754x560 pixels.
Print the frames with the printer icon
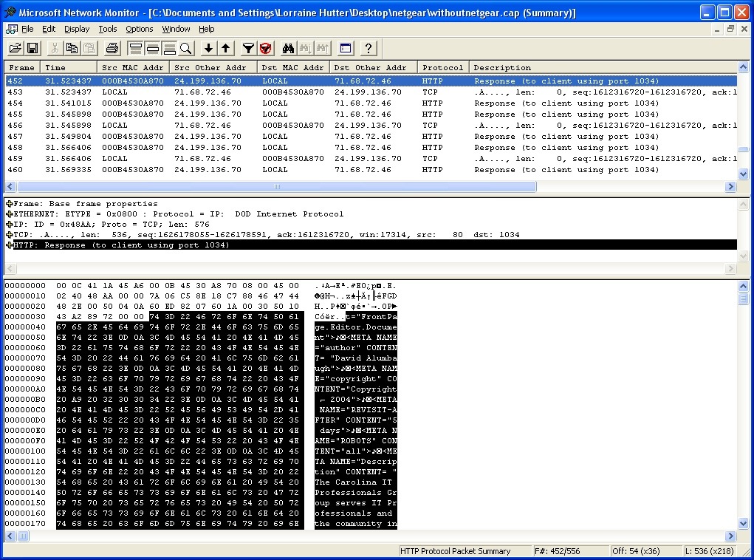[x=112, y=48]
